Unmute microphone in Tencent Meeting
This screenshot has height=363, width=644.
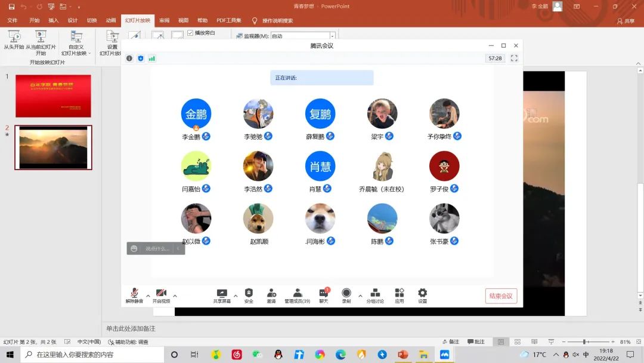click(x=134, y=295)
